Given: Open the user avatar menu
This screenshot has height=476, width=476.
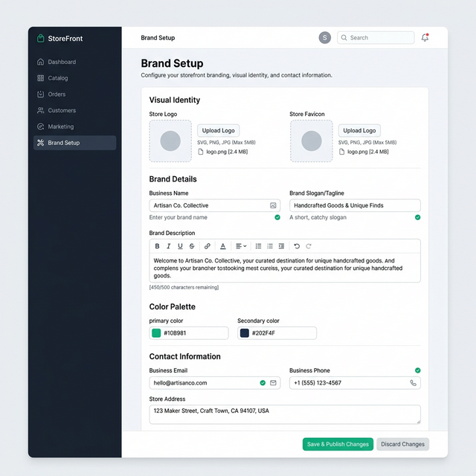Looking at the screenshot, I should pyautogui.click(x=325, y=38).
